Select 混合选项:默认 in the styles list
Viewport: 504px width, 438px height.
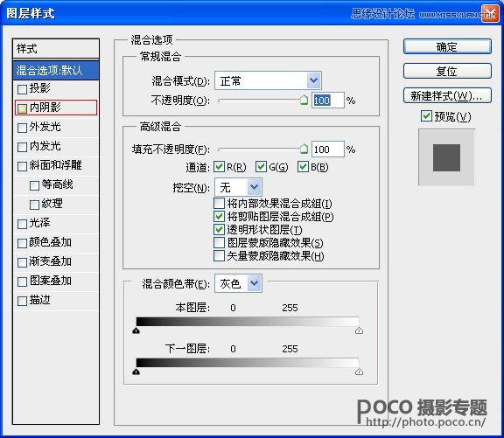pos(56,70)
